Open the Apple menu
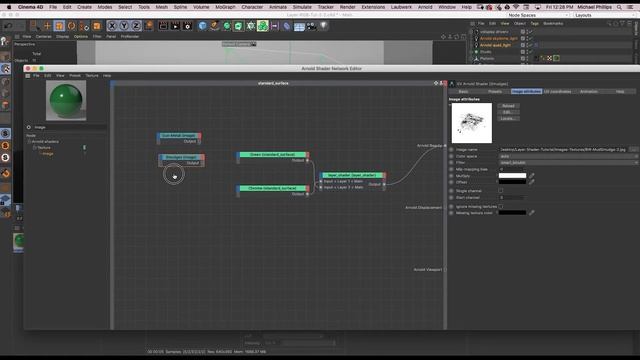 click(9, 7)
